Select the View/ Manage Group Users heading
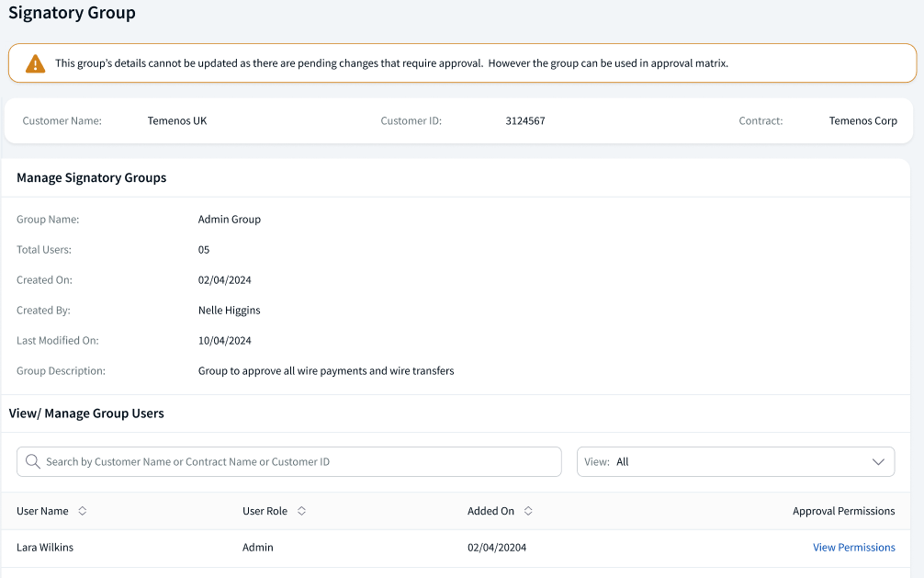Viewport: 924px width, 578px height. [86, 414]
